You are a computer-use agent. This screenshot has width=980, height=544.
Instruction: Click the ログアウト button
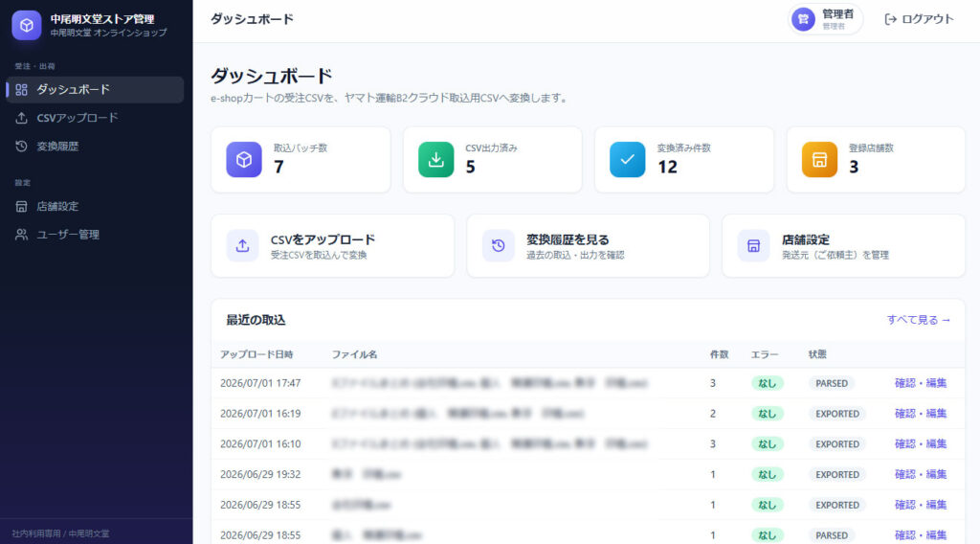pos(919,19)
